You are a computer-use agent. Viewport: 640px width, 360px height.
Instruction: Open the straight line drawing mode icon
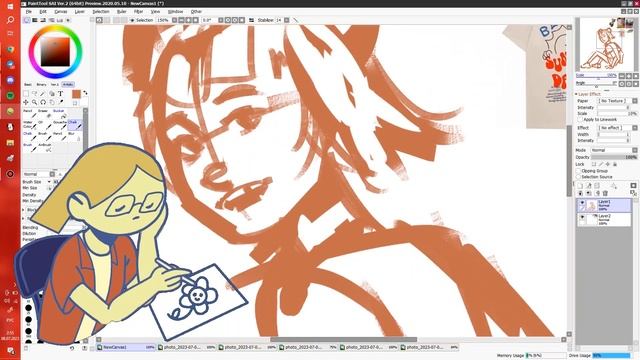[x=296, y=20]
